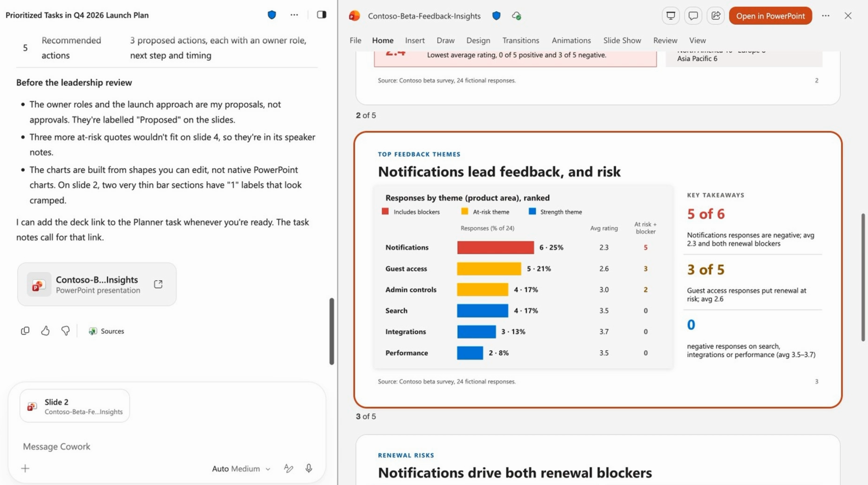Switch to the Review tab

665,41
